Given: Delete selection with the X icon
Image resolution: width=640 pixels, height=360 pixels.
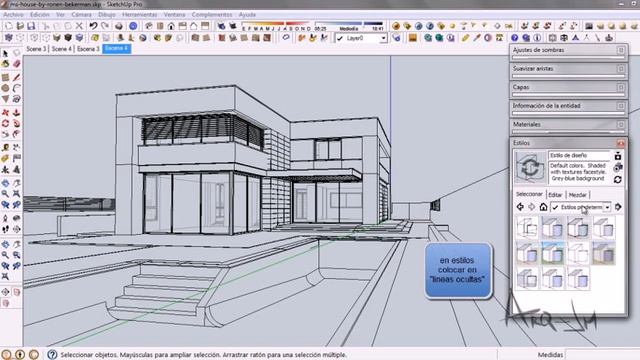Looking at the screenshot, I should (79, 26).
